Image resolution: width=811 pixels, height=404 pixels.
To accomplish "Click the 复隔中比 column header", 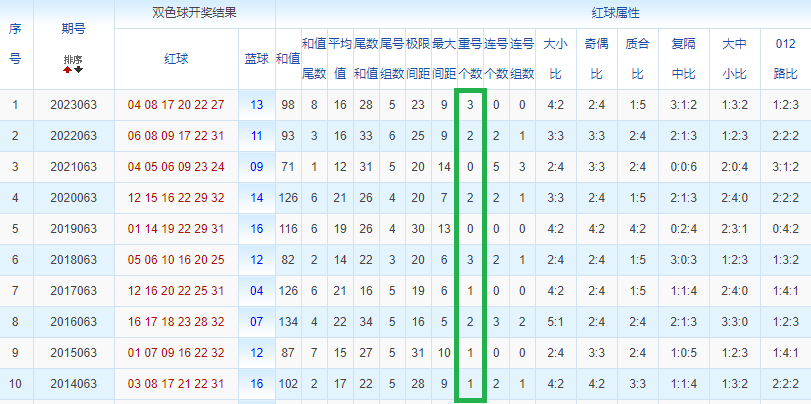I will pyautogui.click(x=683, y=59).
